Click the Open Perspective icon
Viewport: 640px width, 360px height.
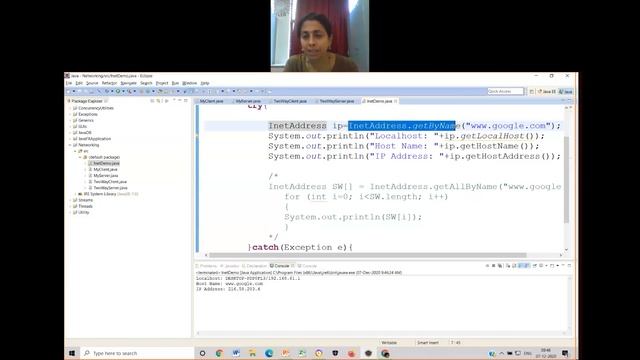click(531, 91)
